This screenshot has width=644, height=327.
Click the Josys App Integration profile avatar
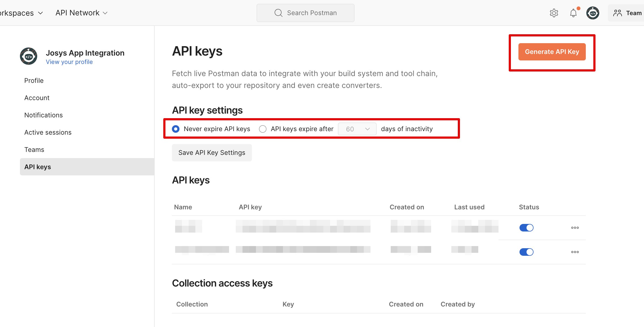[x=29, y=56]
